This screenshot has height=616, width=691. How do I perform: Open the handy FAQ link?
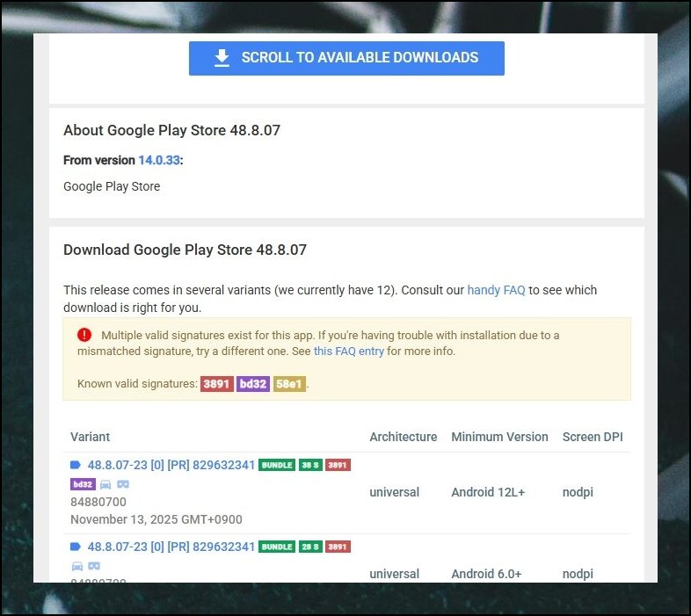(496, 290)
